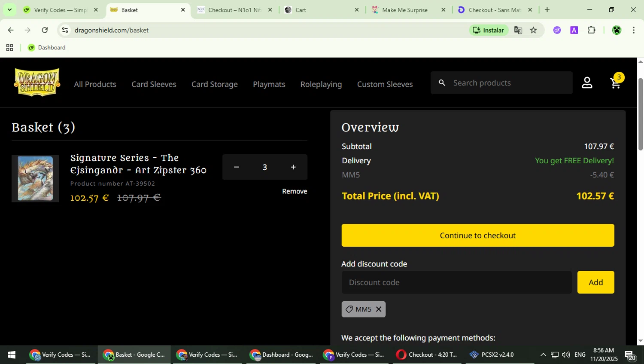Expand the tab search dropdown arrow

[x=9, y=9]
